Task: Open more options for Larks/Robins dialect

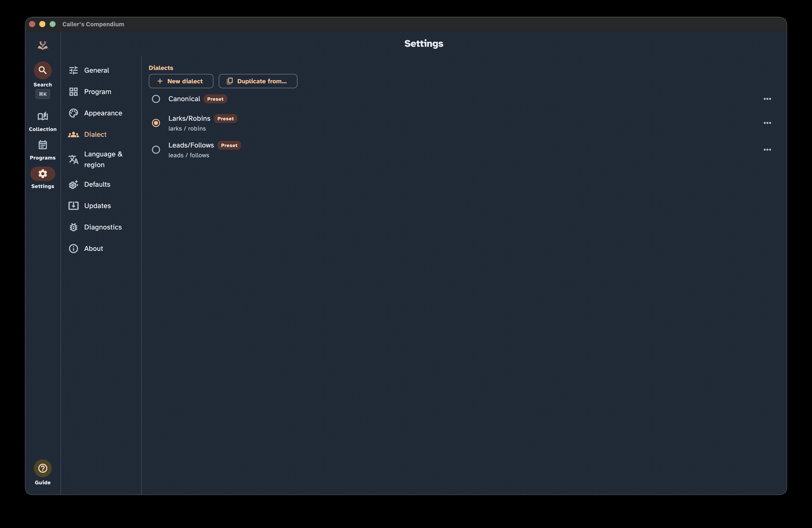Action: coord(767,123)
